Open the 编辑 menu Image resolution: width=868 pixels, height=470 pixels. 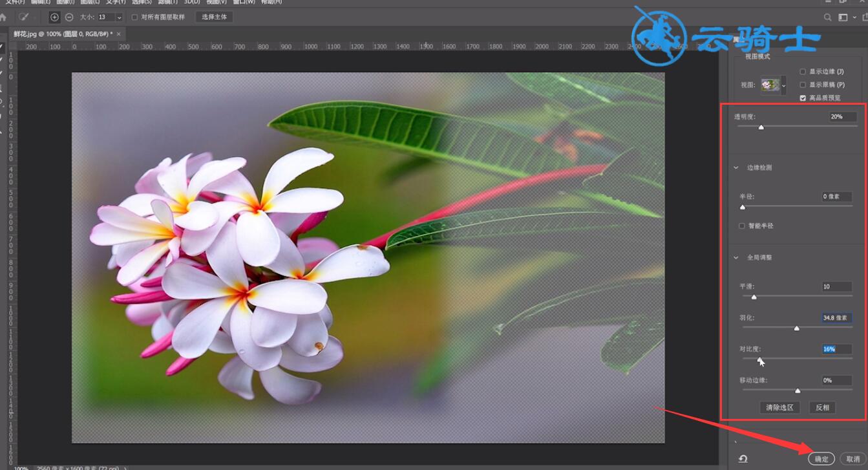[40, 2]
